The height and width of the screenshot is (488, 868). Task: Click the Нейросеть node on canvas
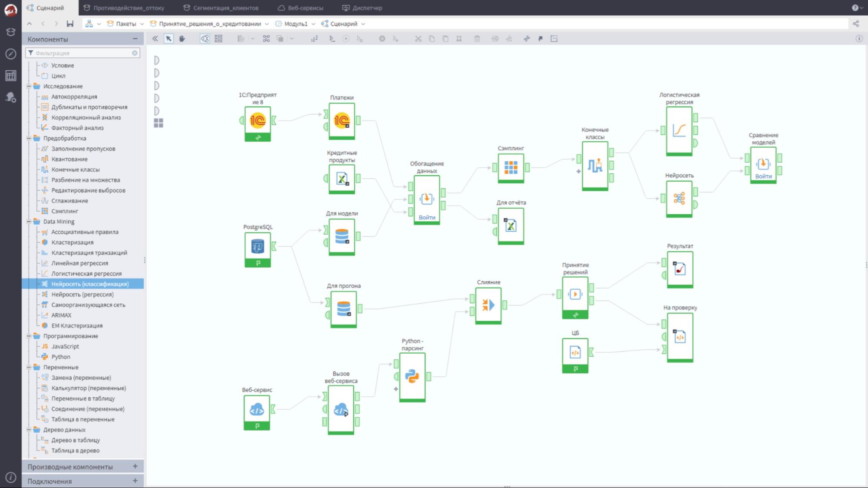(679, 199)
